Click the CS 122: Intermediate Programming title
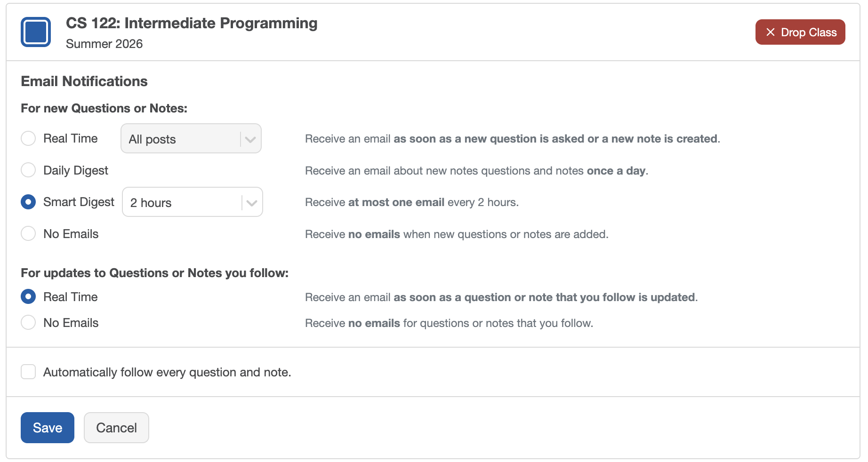This screenshot has height=462, width=868. 192,23
